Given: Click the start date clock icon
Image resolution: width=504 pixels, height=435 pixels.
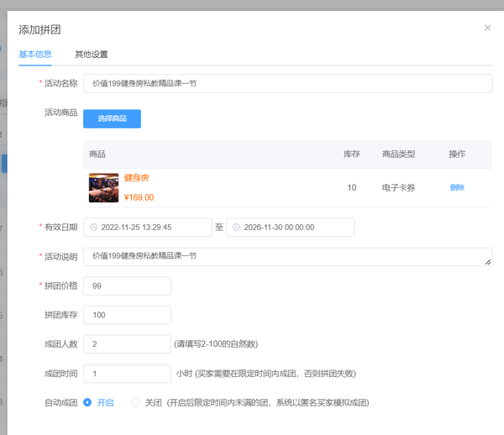Looking at the screenshot, I should (x=94, y=228).
